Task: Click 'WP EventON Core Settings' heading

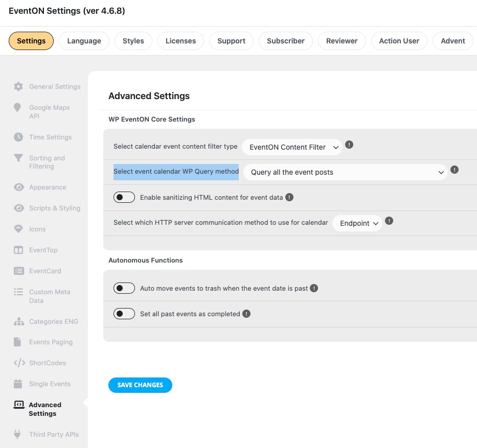Action: coord(152,119)
